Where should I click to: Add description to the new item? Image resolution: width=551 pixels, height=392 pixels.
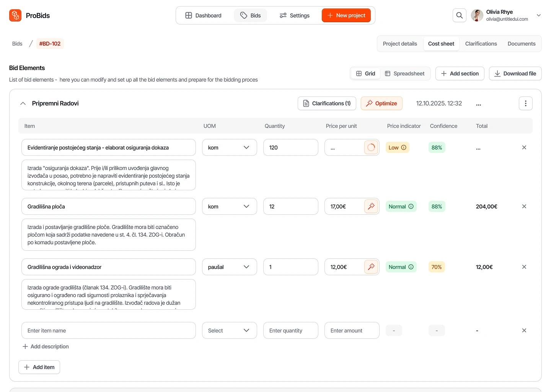coord(46,346)
